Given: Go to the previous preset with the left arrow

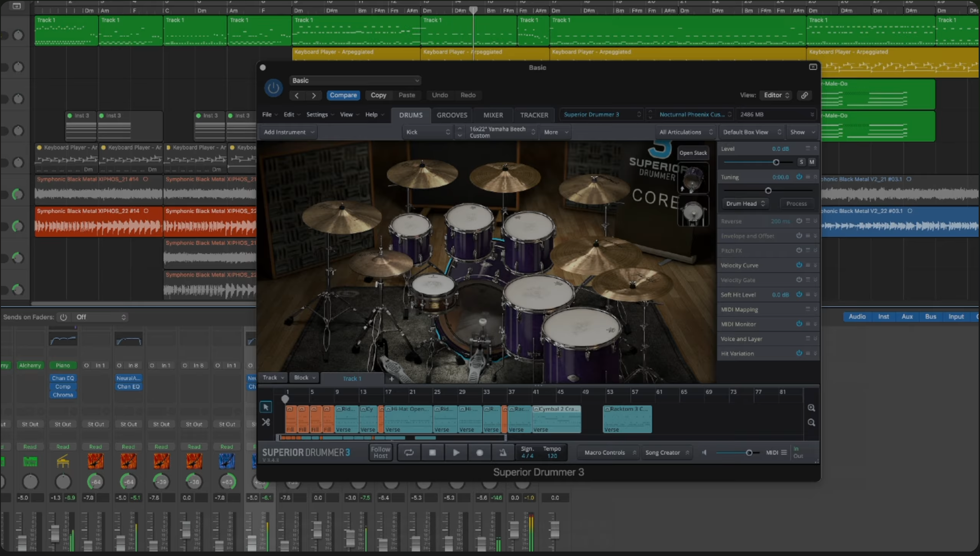Looking at the screenshot, I should click(297, 95).
